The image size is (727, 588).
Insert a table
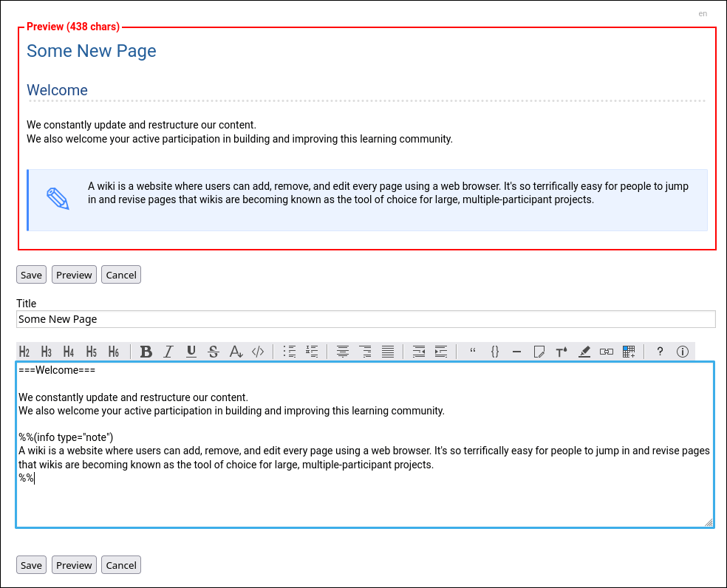click(x=629, y=352)
